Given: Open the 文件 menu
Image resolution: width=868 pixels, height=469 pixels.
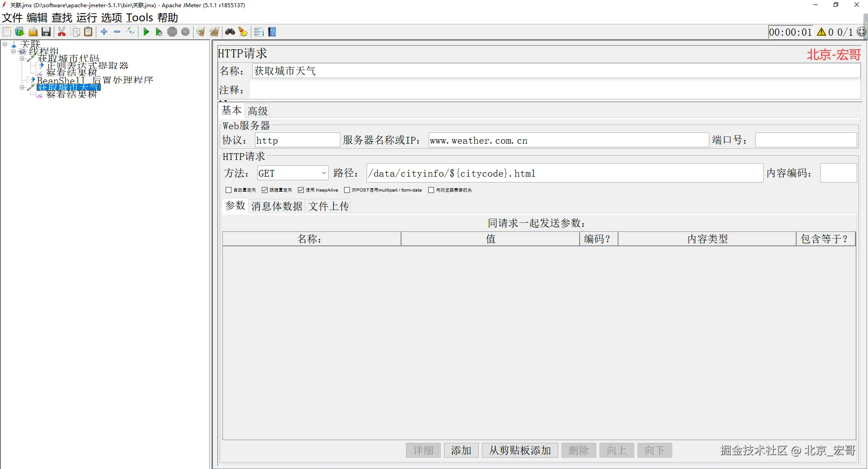Looking at the screenshot, I should pos(12,18).
